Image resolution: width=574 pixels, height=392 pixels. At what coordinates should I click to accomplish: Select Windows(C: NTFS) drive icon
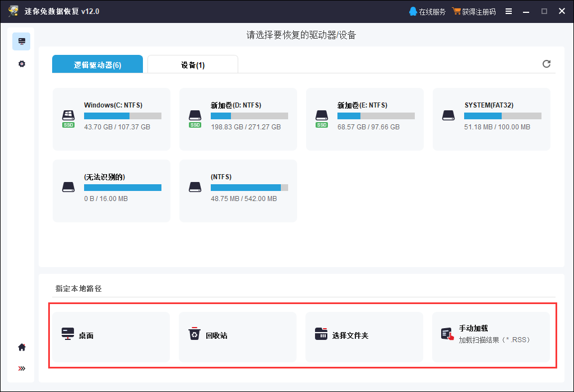point(68,119)
